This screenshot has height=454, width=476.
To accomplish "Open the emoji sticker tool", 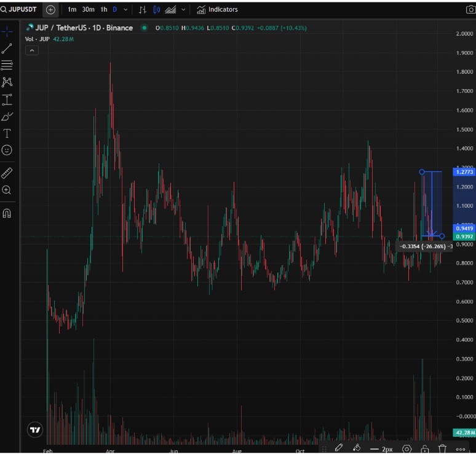I will 7,150.
